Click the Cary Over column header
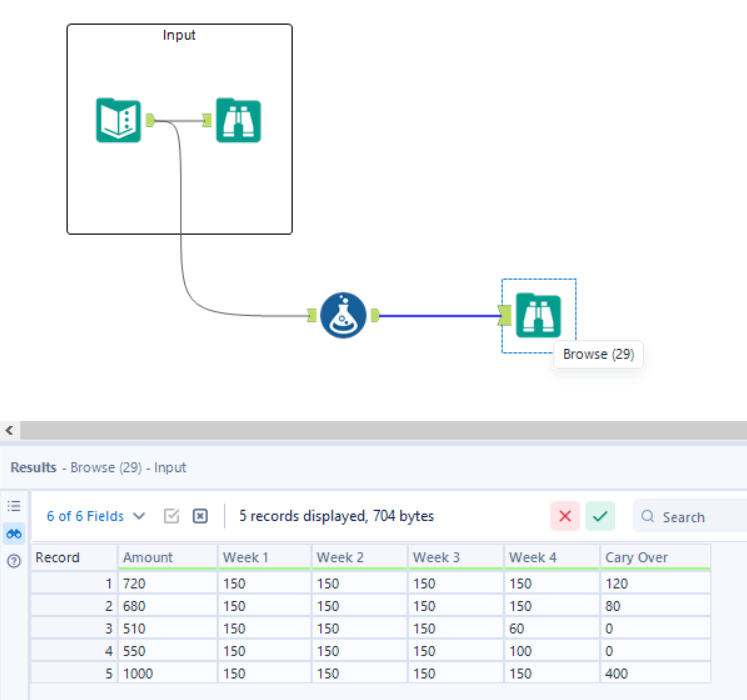 click(x=655, y=557)
